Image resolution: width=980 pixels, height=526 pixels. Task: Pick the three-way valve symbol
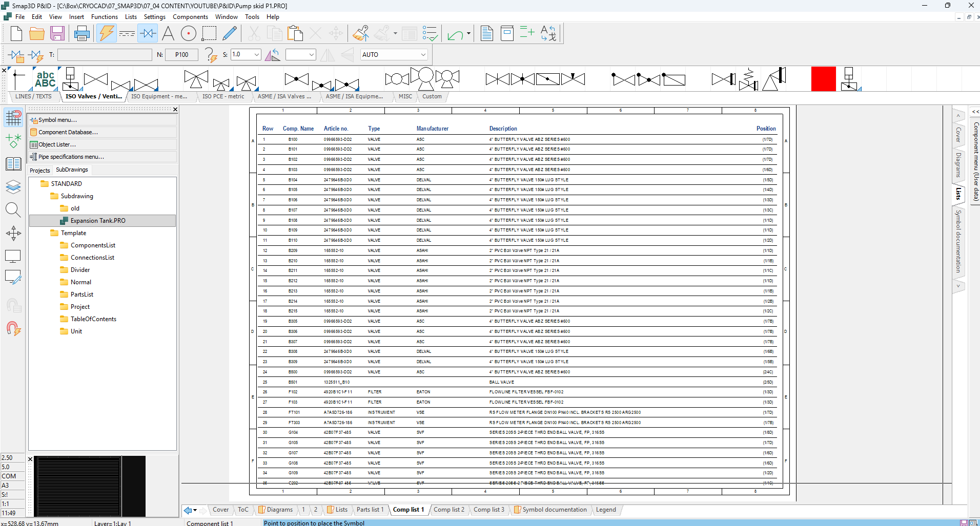pos(196,79)
